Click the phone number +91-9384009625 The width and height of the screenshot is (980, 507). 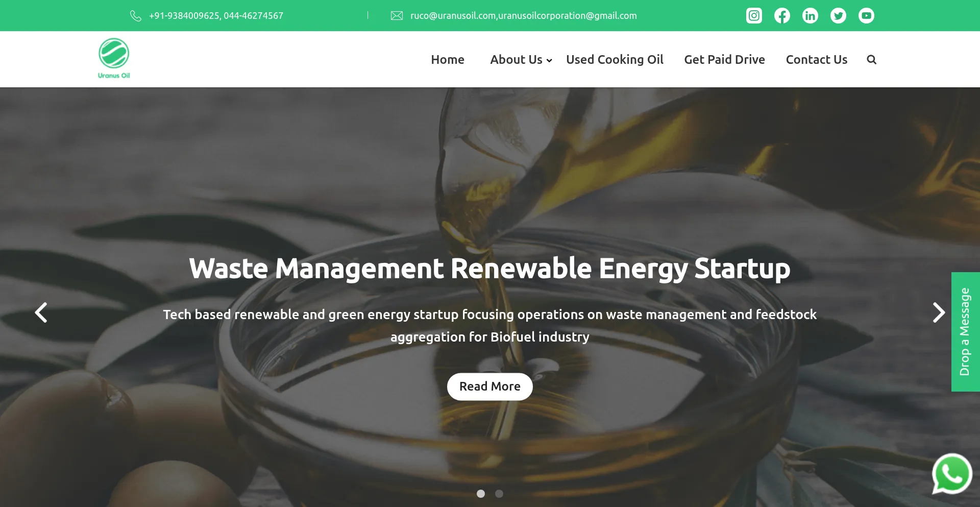click(184, 16)
